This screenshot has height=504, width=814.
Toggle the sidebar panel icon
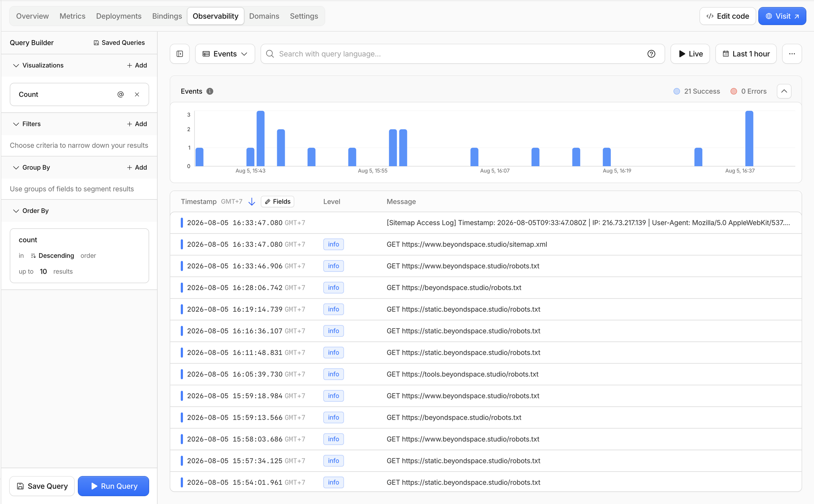(180, 54)
